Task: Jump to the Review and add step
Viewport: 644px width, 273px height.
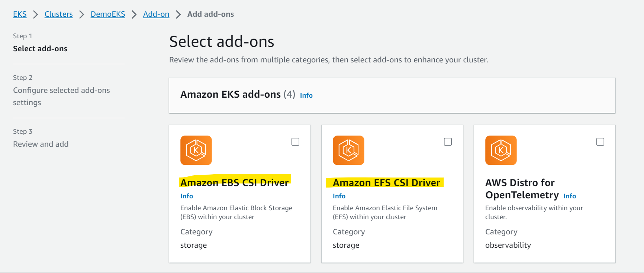Action: pos(41,144)
